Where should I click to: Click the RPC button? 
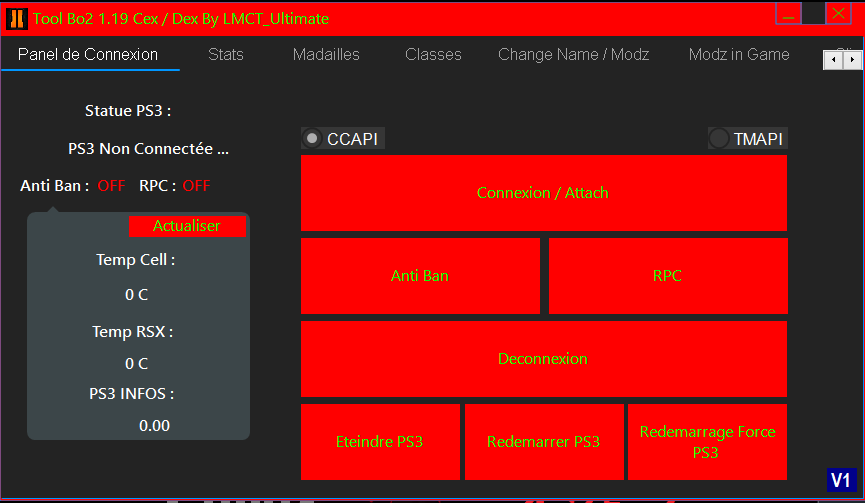pos(668,276)
